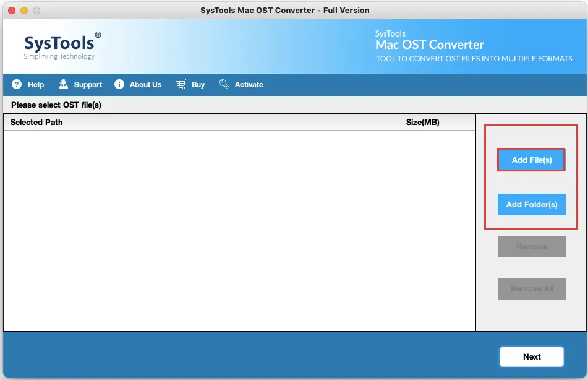Viewport: 588px width, 380px height.
Task: Click the Buy shopping cart icon
Action: coord(181,85)
